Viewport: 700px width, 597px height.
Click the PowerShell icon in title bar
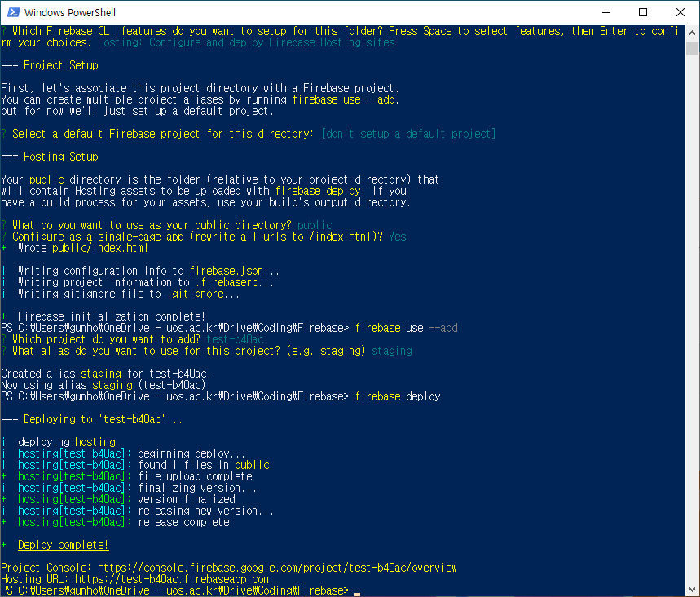click(x=13, y=12)
